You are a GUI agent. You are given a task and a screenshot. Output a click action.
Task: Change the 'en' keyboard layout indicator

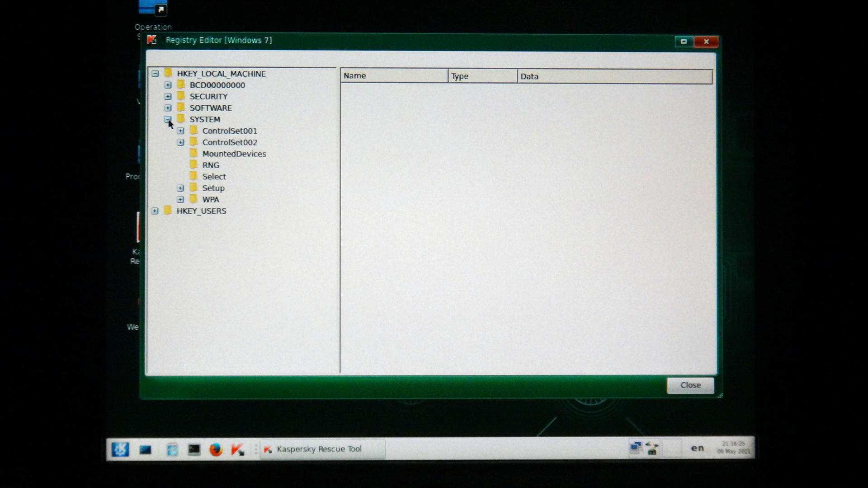(x=697, y=448)
